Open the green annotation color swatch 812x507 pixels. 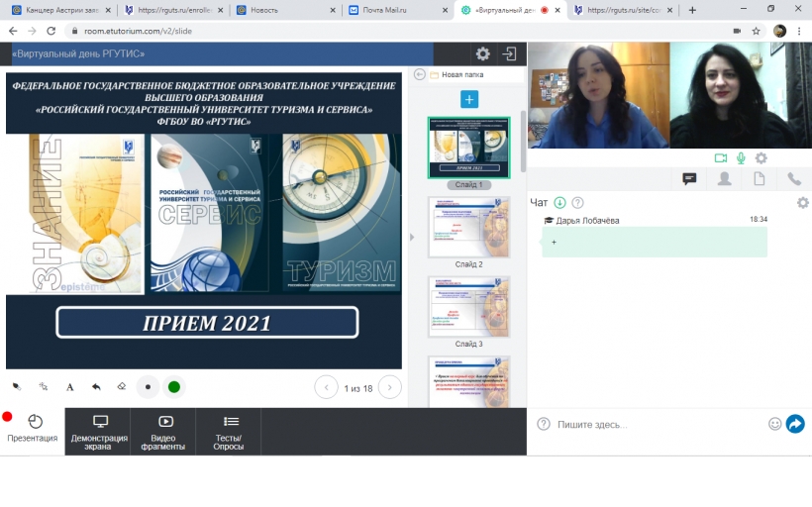click(174, 387)
